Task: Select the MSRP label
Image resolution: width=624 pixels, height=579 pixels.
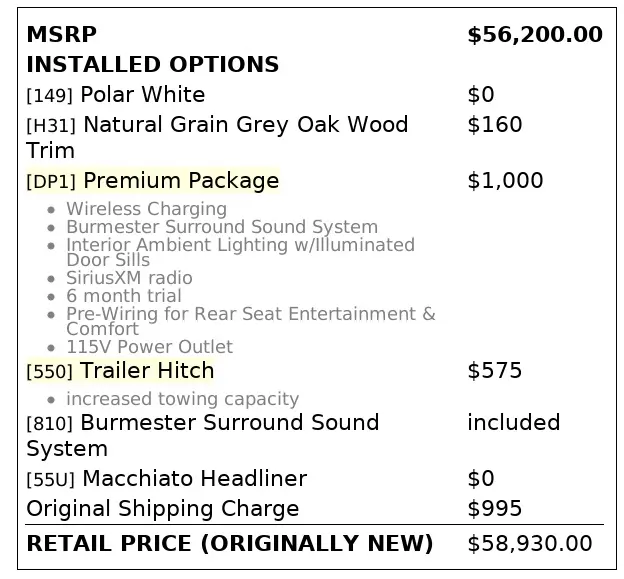Action: click(x=61, y=35)
